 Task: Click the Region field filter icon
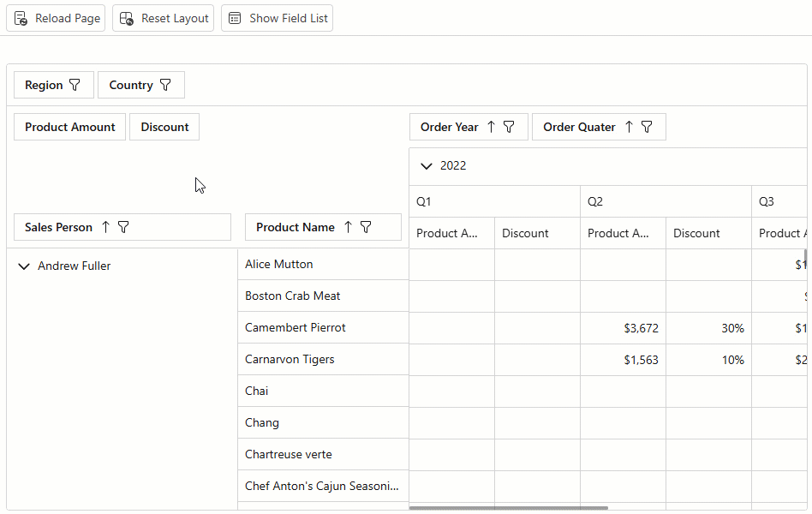click(x=75, y=85)
